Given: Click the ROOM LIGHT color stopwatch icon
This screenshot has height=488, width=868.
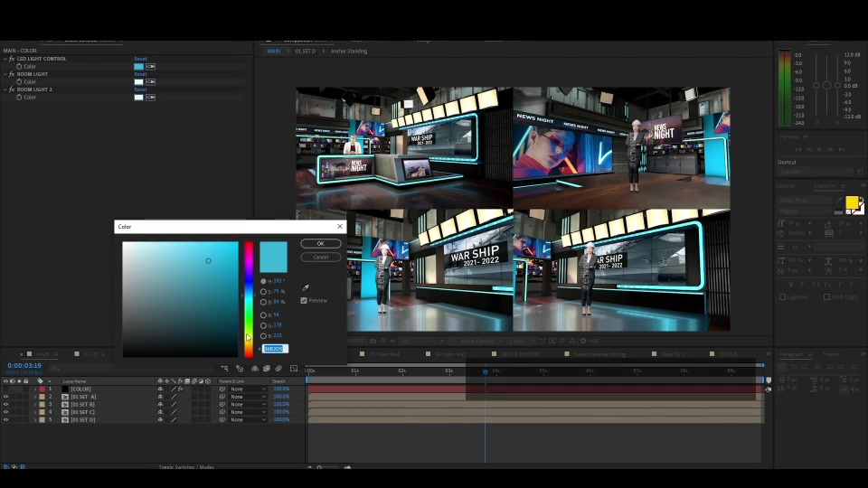Looking at the screenshot, I should point(19,82).
